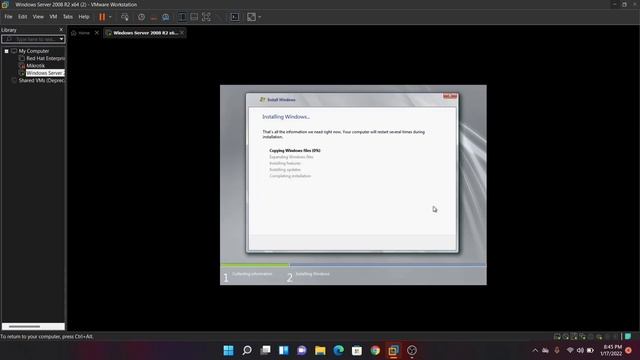Click the Expanding Windows files step text
Image resolution: width=640 pixels, height=360 pixels.
pos(291,157)
